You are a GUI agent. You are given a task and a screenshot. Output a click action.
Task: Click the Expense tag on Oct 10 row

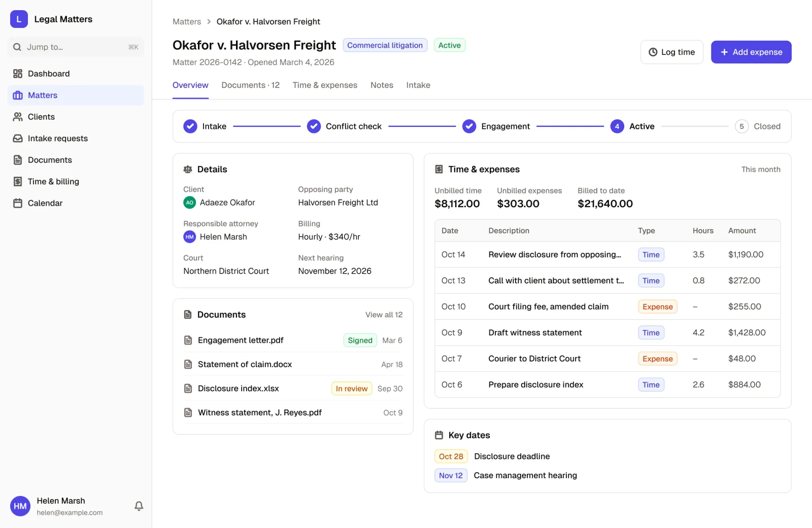tap(658, 307)
